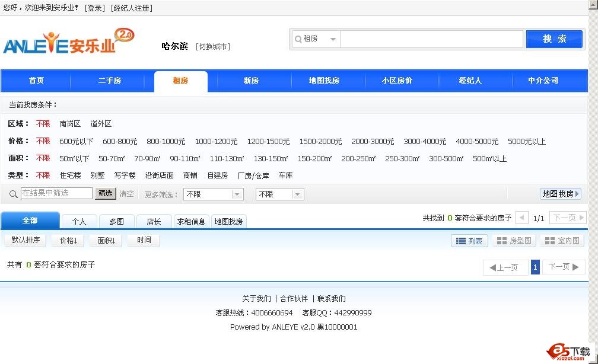Open the 二手房 navigation tab
598x364 pixels.
(109, 81)
